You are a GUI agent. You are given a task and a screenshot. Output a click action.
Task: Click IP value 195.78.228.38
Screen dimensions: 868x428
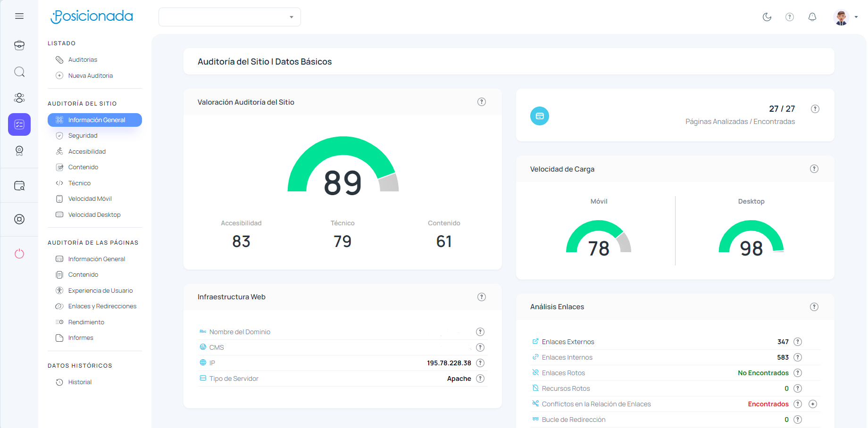(449, 363)
